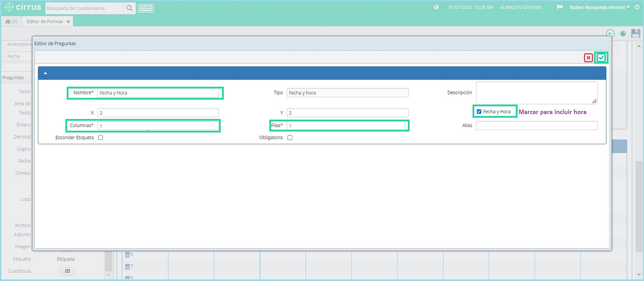Click the Decimal question type label
This screenshot has height=281, width=644.
pyautogui.click(x=22, y=137)
